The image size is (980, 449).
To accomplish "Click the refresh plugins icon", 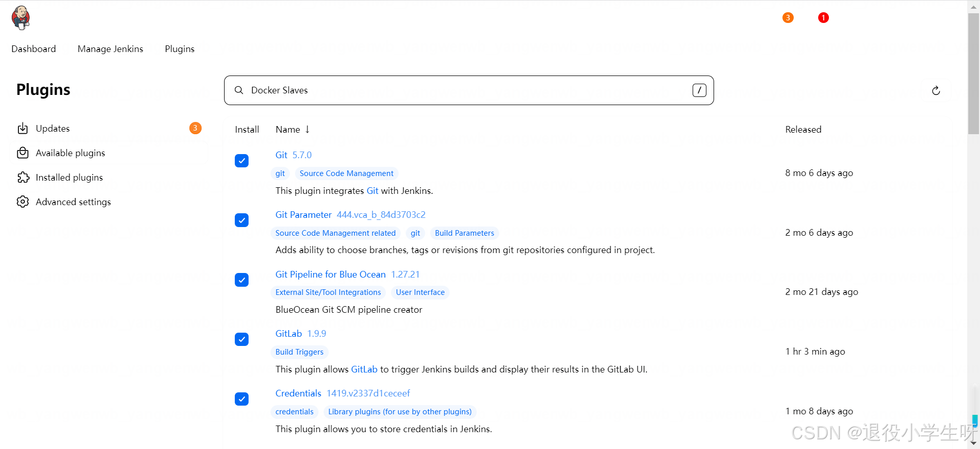I will (936, 90).
